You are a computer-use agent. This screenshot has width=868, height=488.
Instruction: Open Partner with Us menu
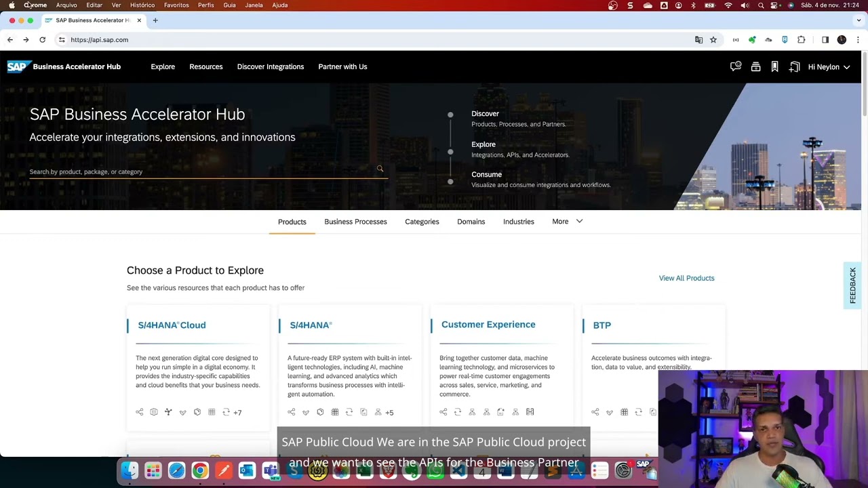pos(342,66)
